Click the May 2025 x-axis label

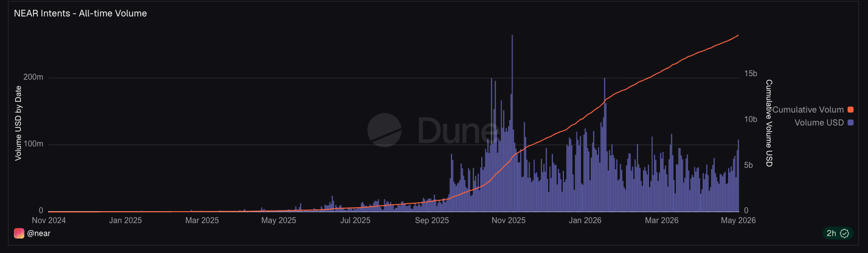279,220
